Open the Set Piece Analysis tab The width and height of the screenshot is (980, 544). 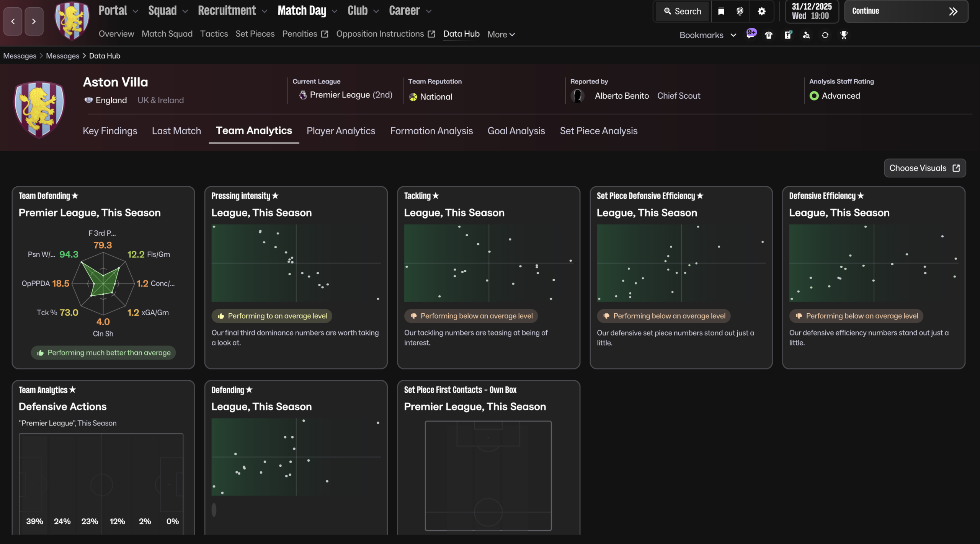pyautogui.click(x=598, y=131)
